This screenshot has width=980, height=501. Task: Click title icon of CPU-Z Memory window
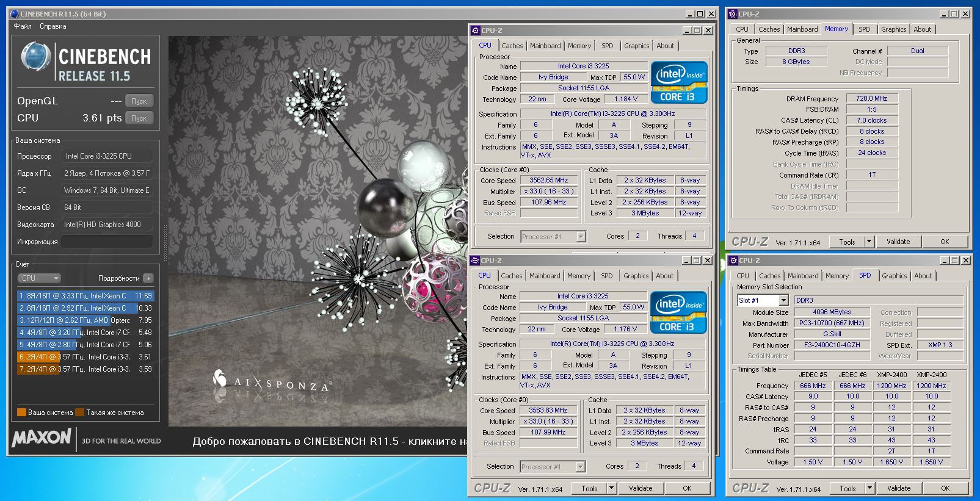click(x=733, y=13)
